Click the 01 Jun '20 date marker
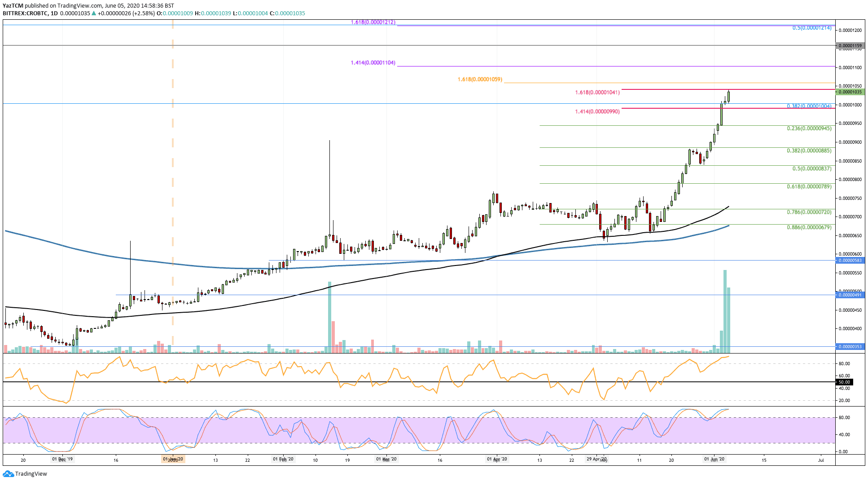Viewport: 868px width, 482px height. click(x=715, y=460)
